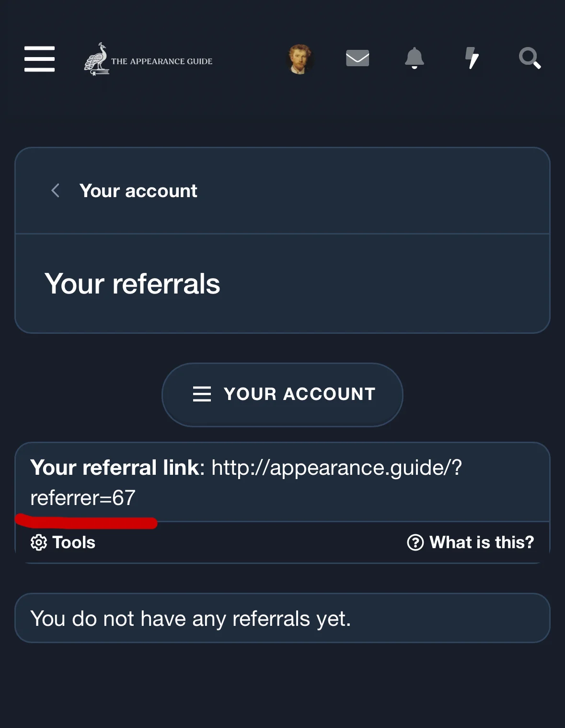This screenshot has width=565, height=728.
Task: Open search with the magnifier icon
Action: tap(530, 59)
